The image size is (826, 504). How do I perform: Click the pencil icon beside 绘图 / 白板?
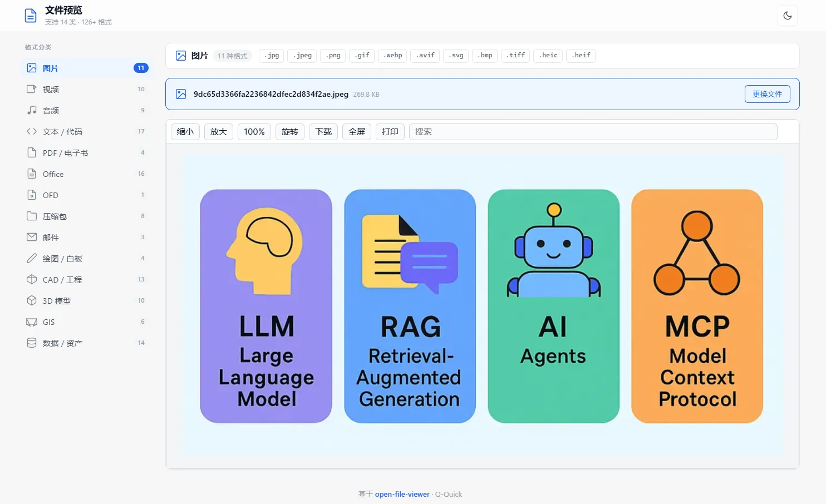tap(32, 258)
